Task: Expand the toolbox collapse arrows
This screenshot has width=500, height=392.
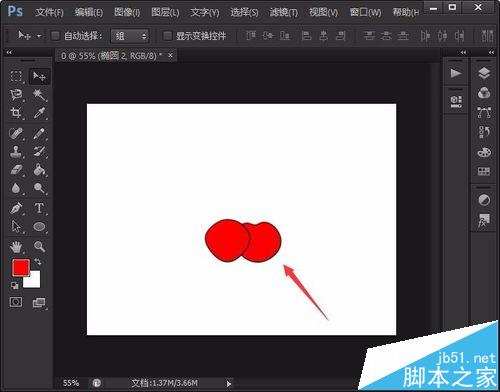Action: pyautogui.click(x=9, y=52)
